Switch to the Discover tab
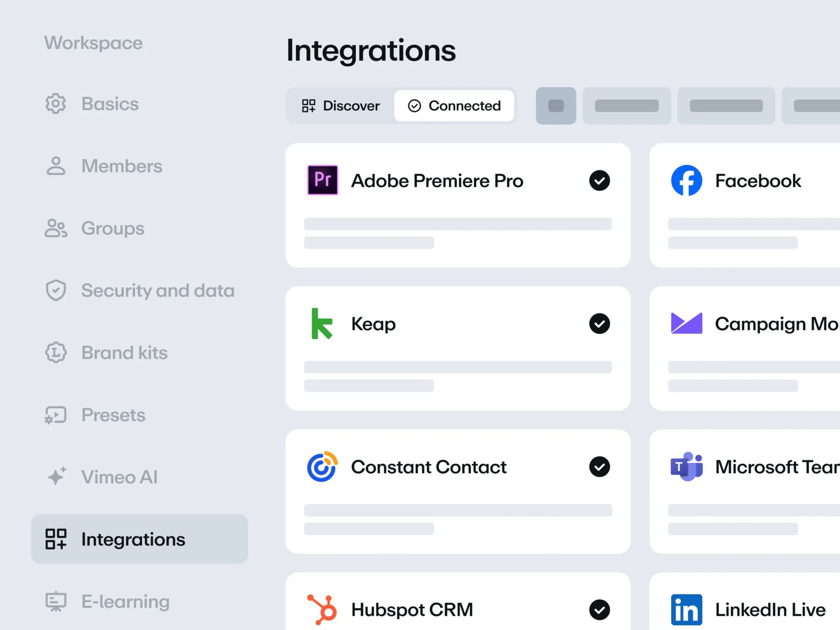 pos(341,106)
